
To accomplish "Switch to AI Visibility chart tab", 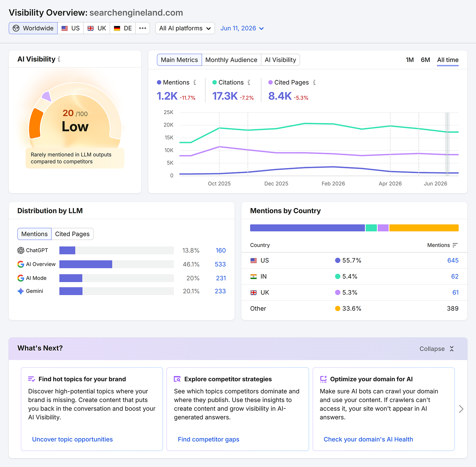I will click(x=280, y=60).
